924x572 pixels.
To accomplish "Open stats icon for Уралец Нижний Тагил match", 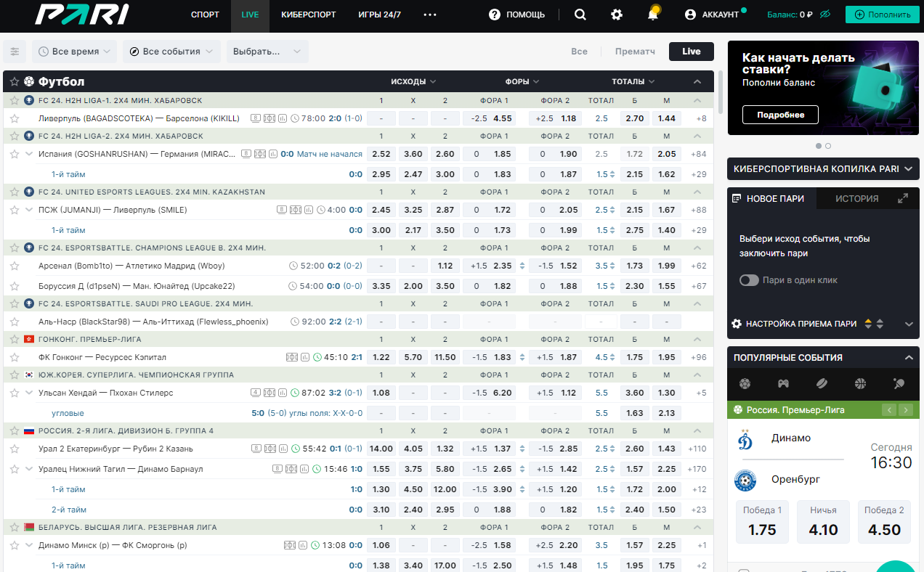I will coord(303,469).
